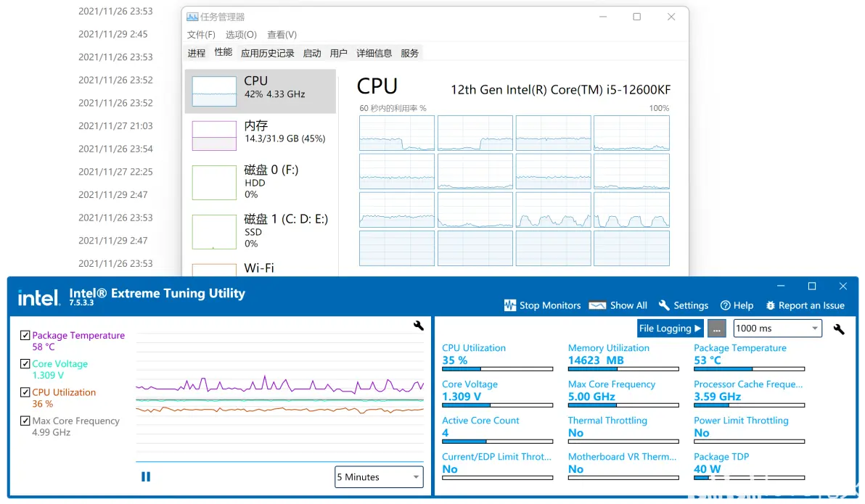Click the File Logging button
Screen dimensions: 865x504
coord(670,329)
